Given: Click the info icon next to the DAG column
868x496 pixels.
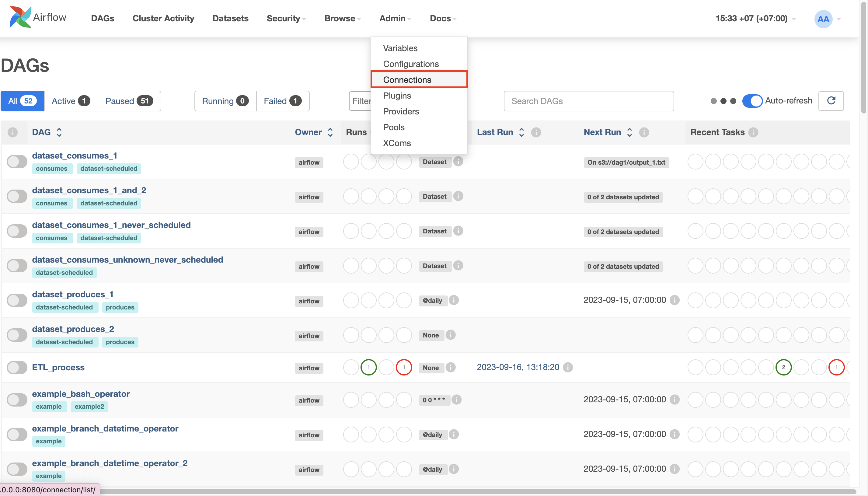Looking at the screenshot, I should tap(12, 132).
